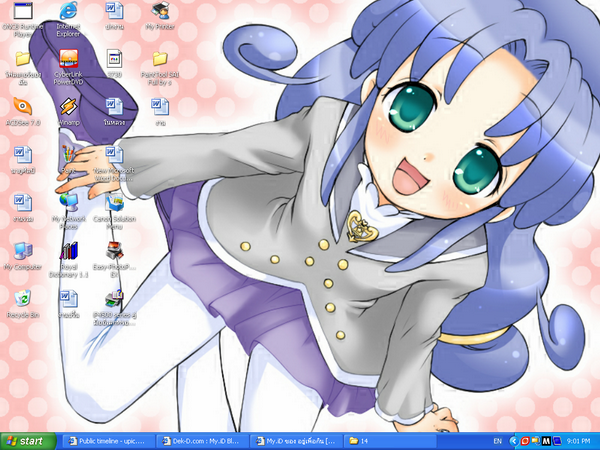Select the file icon labeled 3730
Screen dimensions: 600x450
114,59
